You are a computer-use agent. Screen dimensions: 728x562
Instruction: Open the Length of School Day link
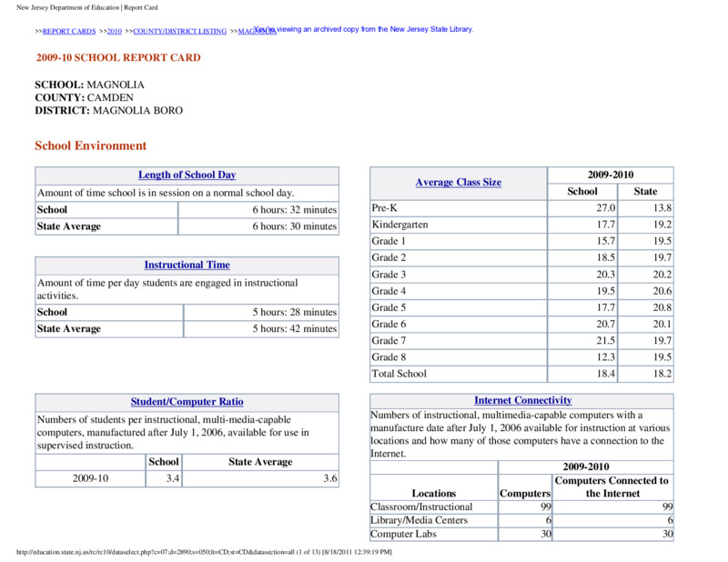[x=187, y=175]
